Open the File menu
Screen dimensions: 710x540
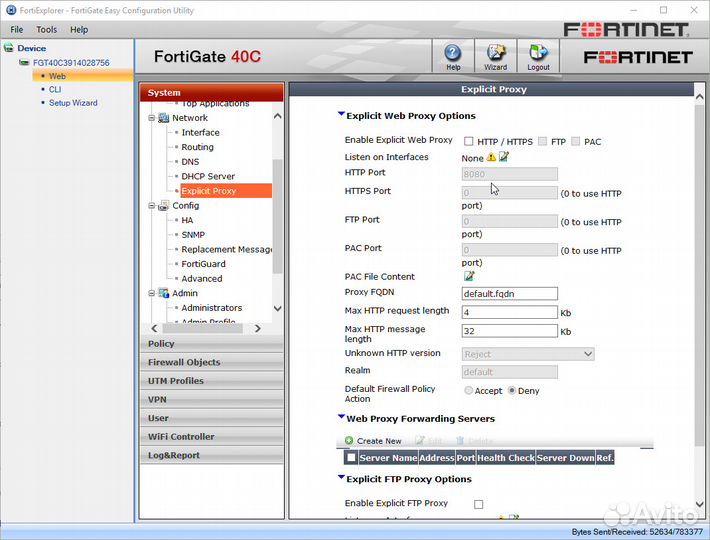17,29
